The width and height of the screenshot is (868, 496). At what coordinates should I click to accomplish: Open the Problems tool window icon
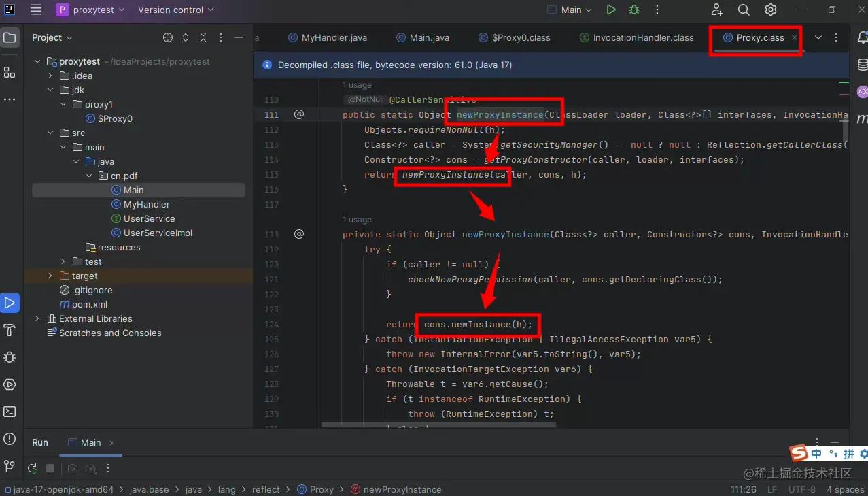pyautogui.click(x=10, y=439)
